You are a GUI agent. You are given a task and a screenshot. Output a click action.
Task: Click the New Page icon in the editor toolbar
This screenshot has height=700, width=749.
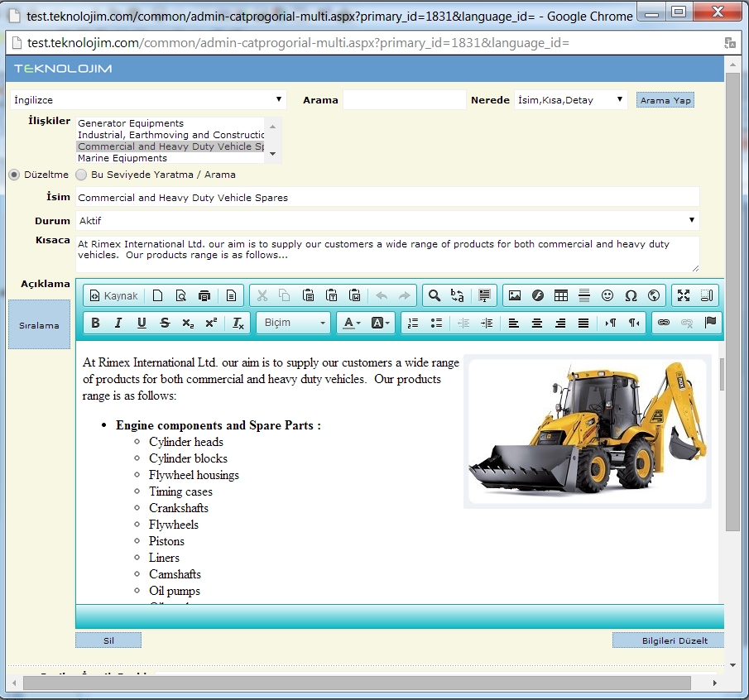[x=157, y=295]
